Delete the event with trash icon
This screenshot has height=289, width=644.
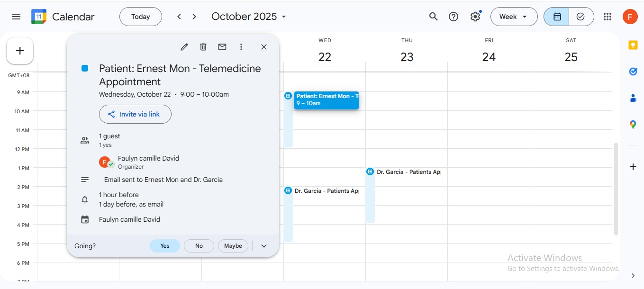tap(203, 47)
